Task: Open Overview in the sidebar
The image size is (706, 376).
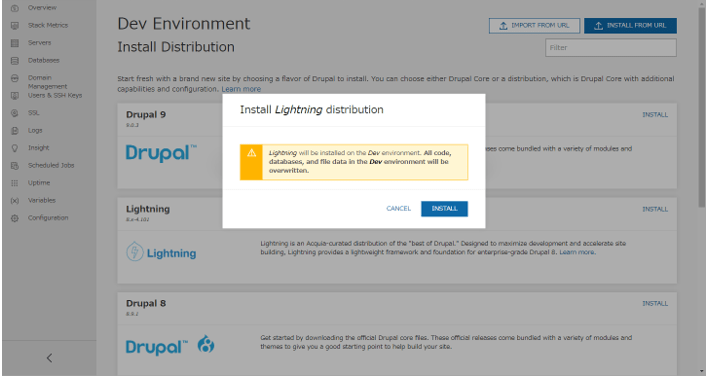Action: pyautogui.click(x=42, y=8)
